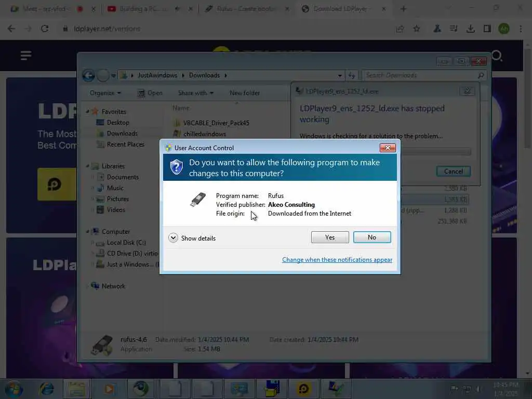
Task: Select Recent Places under Favorites
Action: pyautogui.click(x=125, y=144)
